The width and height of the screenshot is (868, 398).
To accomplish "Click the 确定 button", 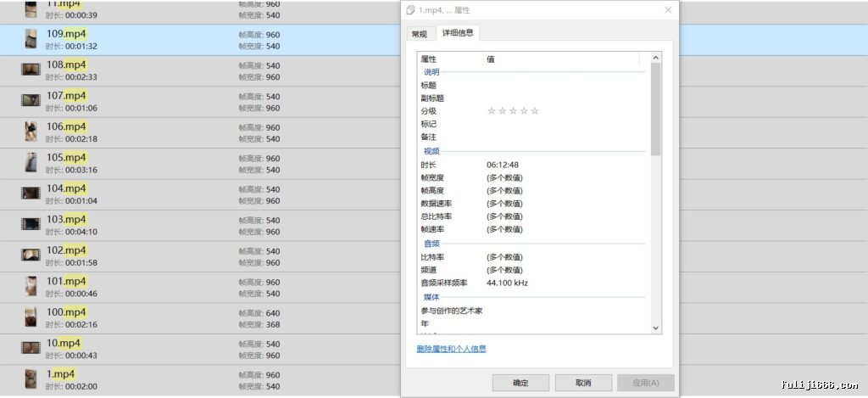I will coord(520,383).
